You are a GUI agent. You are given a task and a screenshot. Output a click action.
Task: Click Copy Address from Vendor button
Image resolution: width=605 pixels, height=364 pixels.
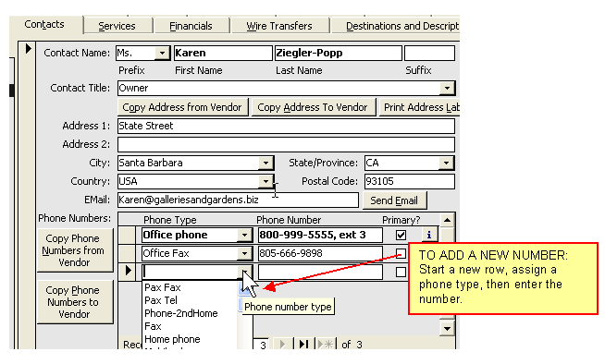[x=182, y=107]
